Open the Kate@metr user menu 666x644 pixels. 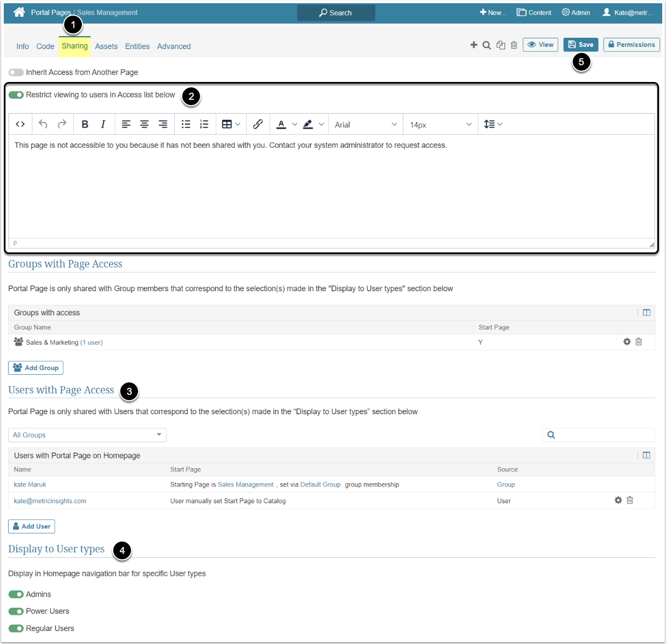628,12
